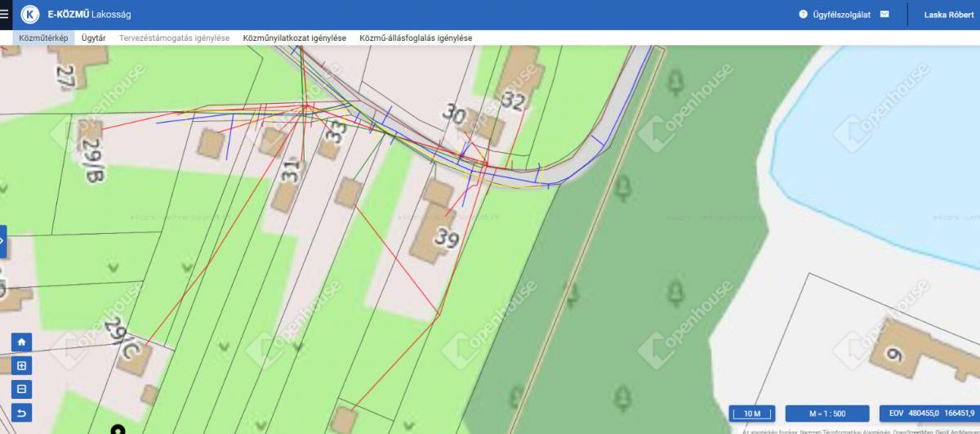Open the Ügytár tab

(x=93, y=38)
